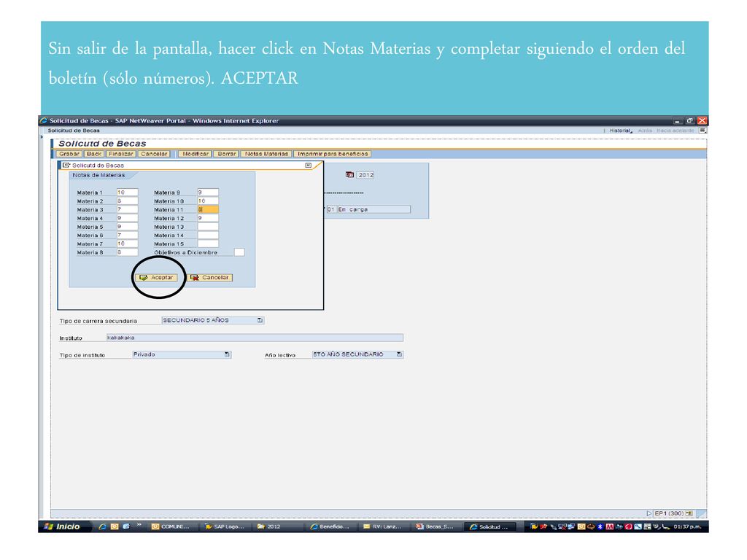Expand the left navigation panel arrow

[x=42, y=137]
